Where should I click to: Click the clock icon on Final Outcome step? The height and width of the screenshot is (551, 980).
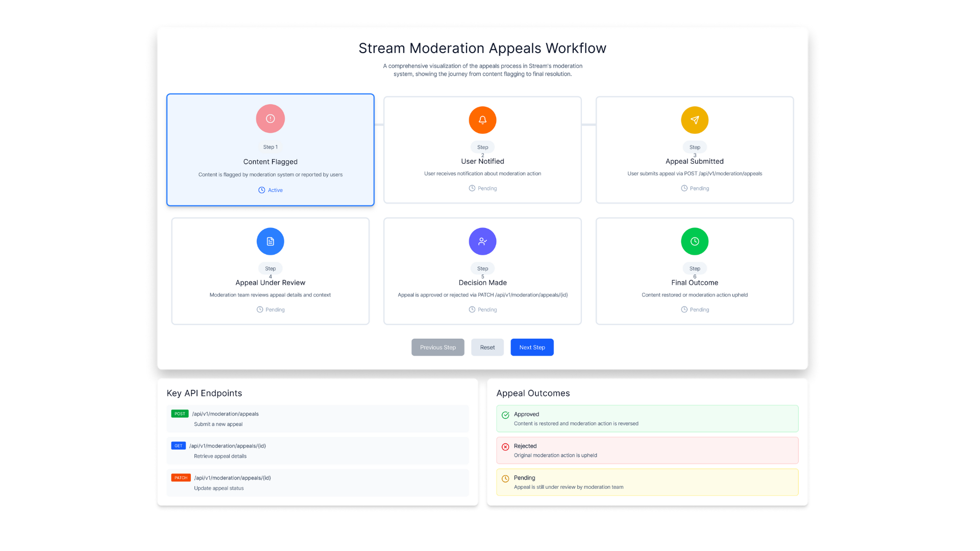[695, 241]
